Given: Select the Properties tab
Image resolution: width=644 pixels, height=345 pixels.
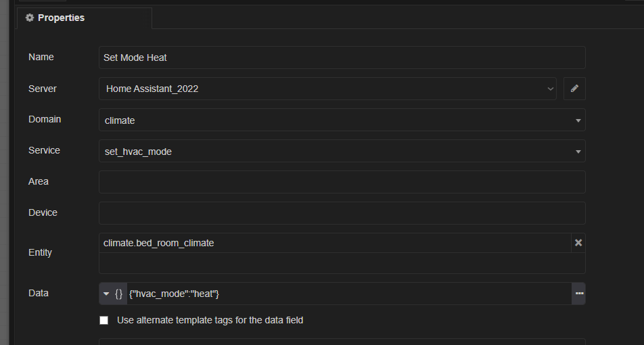Looking at the screenshot, I should (84, 18).
